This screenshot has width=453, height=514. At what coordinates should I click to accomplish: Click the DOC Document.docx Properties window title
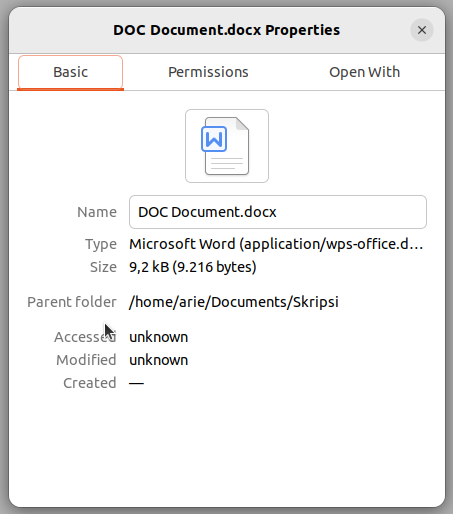[x=226, y=30]
